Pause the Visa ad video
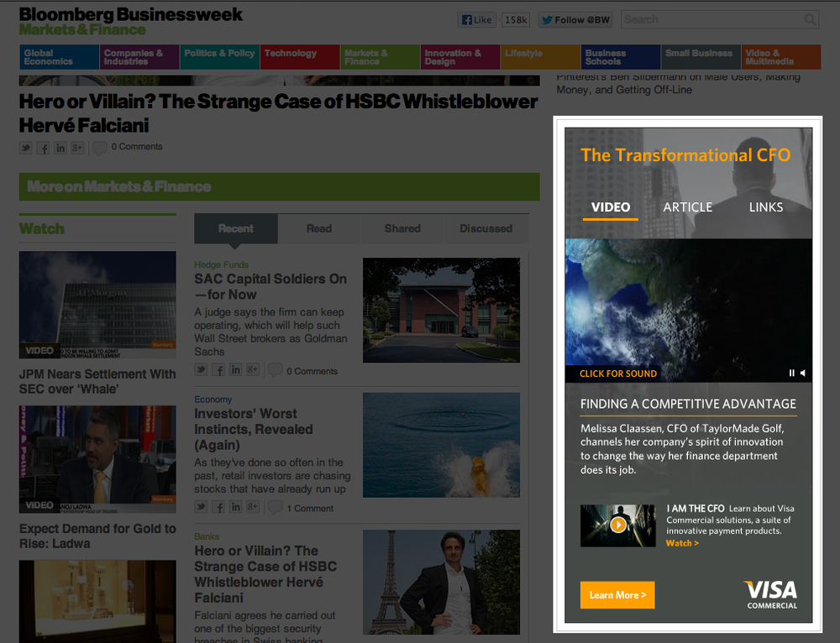 790,373
